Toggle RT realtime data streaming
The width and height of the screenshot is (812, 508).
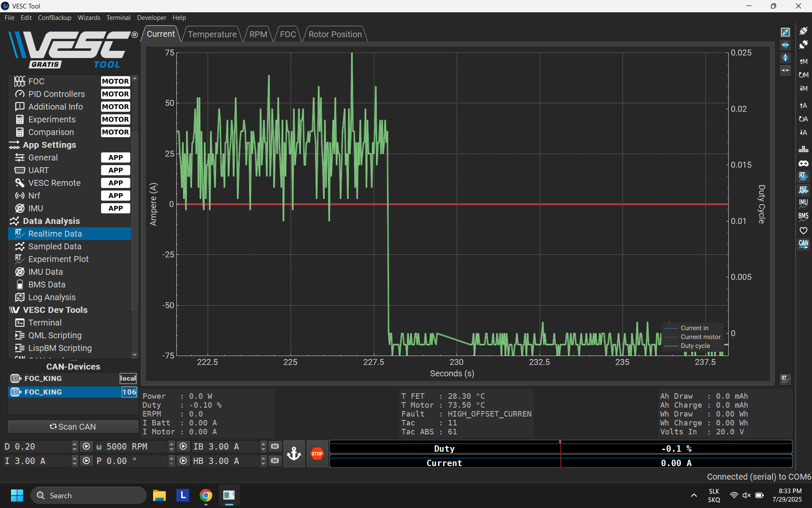[803, 177]
